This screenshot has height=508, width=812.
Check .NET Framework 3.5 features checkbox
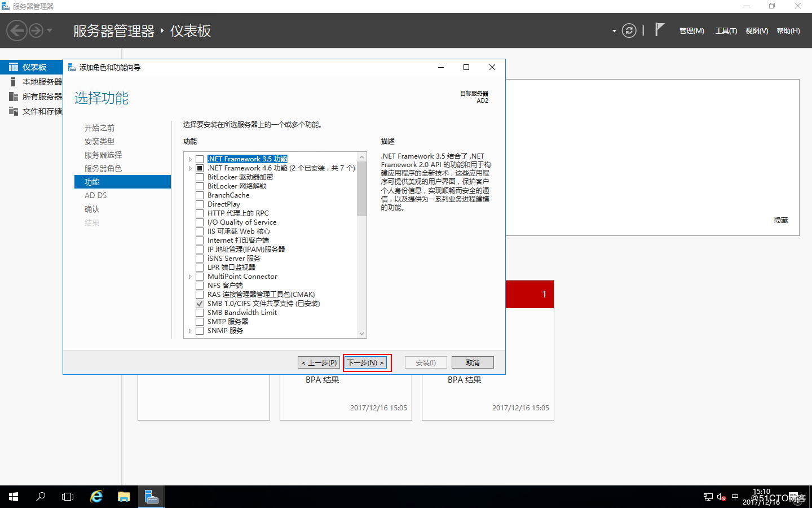[200, 159]
